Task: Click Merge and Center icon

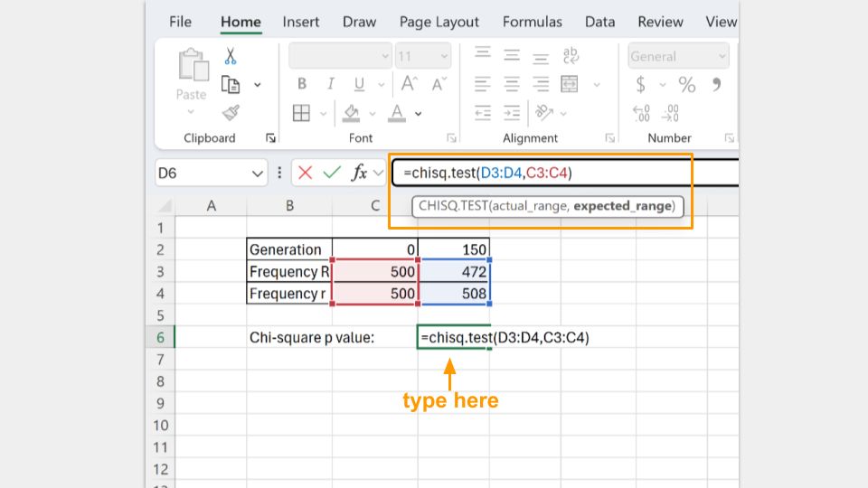Action: pos(570,84)
